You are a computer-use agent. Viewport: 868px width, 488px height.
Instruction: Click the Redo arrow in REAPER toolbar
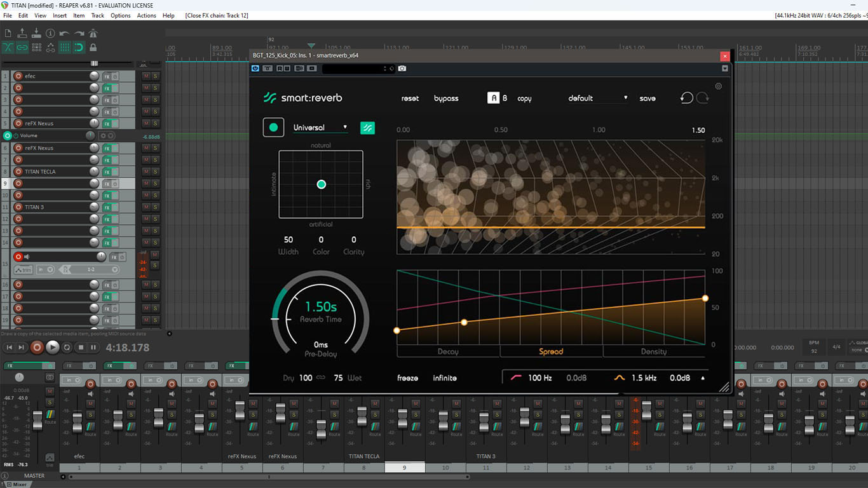[x=79, y=33]
